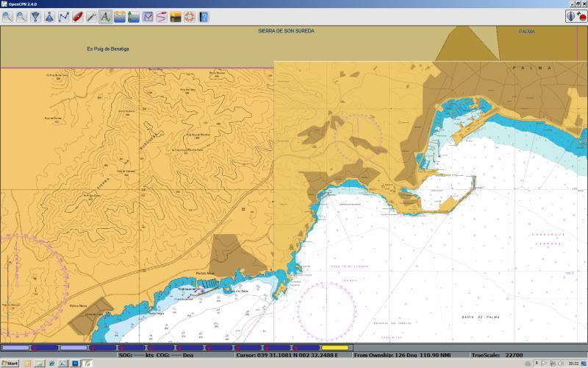
Task: Shift to smaller scale chart
Action: point(49,16)
